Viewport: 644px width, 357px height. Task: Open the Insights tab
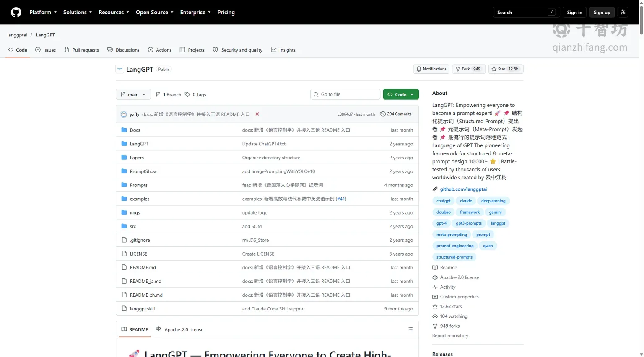283,50
